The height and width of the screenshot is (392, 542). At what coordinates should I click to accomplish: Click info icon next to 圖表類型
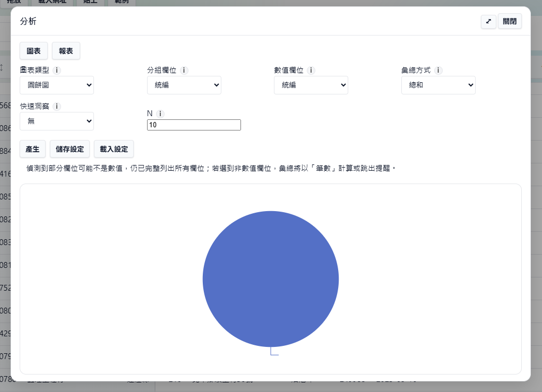pos(57,70)
